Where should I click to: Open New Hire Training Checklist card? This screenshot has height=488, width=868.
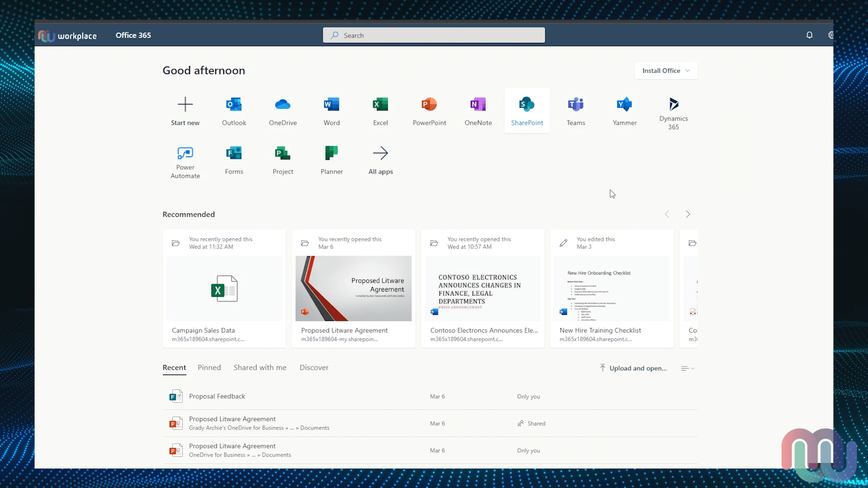point(612,289)
